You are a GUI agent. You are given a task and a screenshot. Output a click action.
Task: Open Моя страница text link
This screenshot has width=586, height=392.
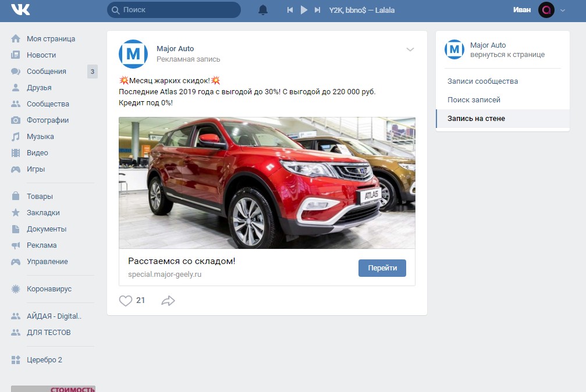51,39
